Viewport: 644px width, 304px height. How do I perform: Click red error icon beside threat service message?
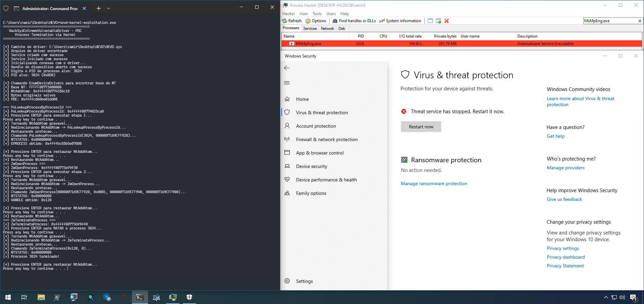(404, 112)
